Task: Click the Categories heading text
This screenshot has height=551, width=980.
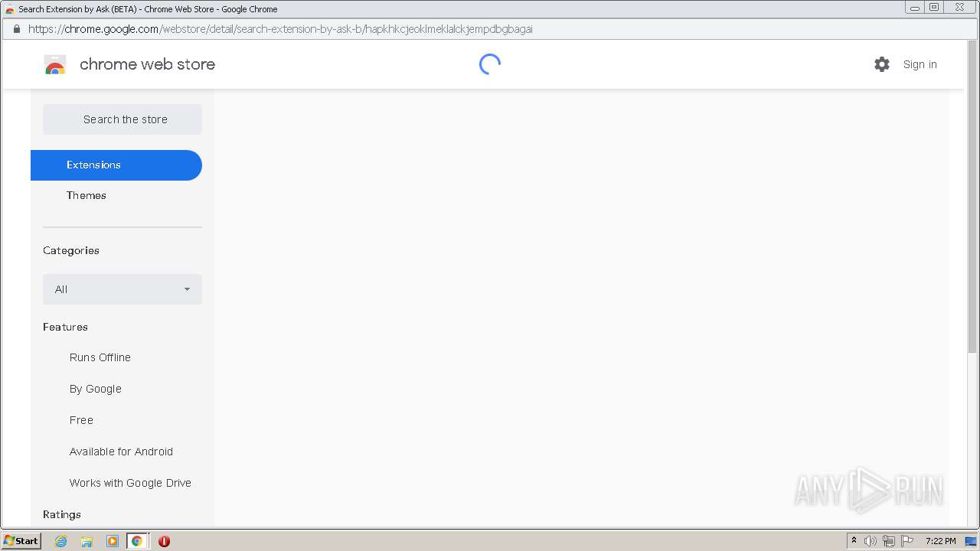Action: 71,250
